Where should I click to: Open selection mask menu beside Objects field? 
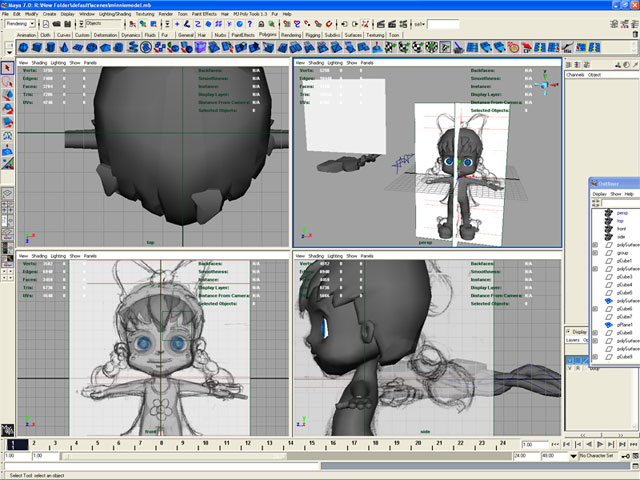(x=81, y=24)
